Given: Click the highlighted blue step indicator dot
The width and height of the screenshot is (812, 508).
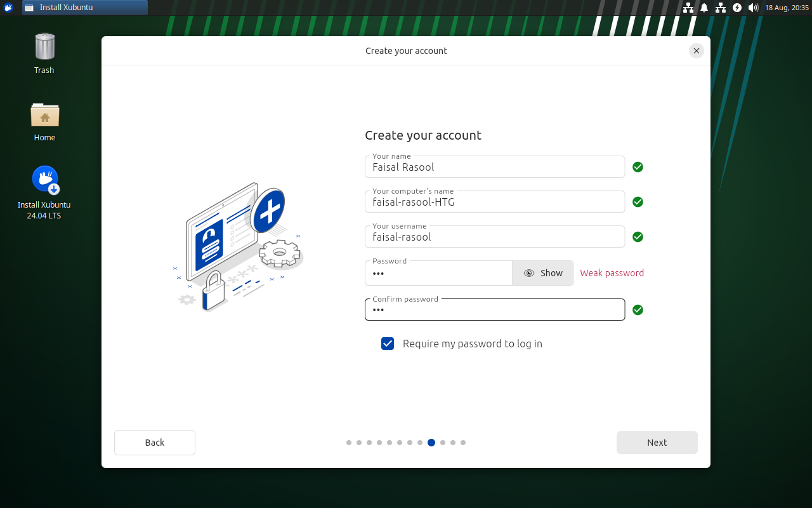Looking at the screenshot, I should pyautogui.click(x=431, y=443).
